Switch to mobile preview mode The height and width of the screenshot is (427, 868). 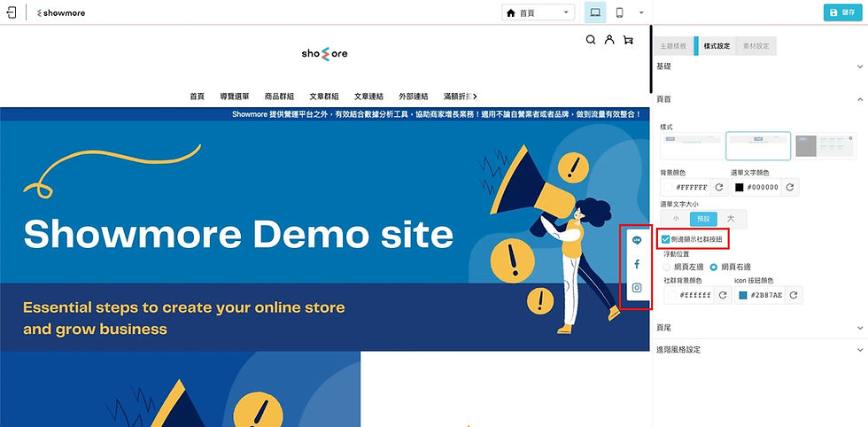619,12
